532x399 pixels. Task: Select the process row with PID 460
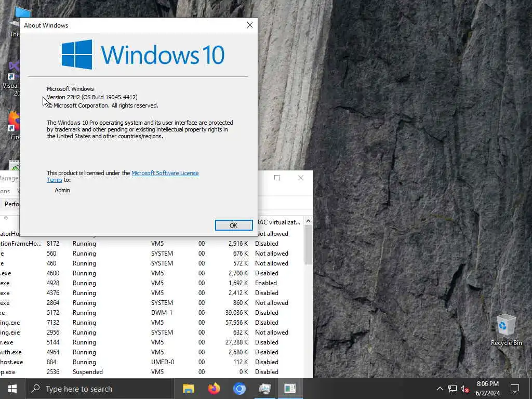point(152,263)
